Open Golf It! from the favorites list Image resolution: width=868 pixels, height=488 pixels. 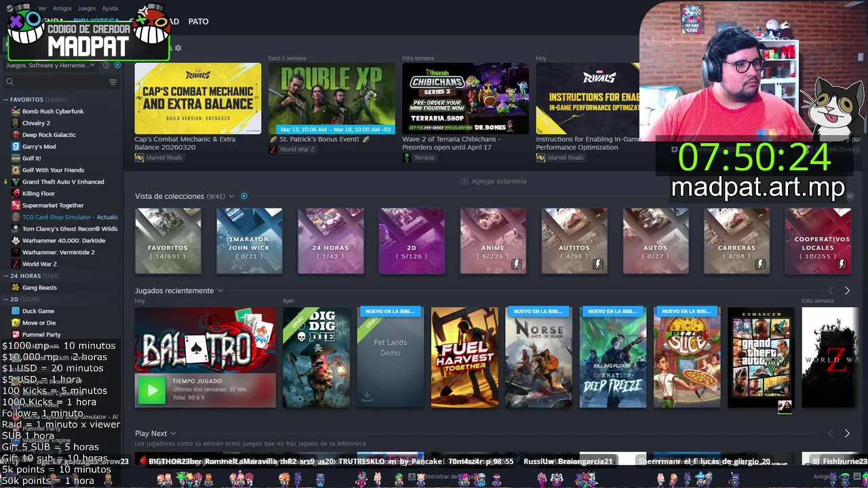(x=31, y=158)
